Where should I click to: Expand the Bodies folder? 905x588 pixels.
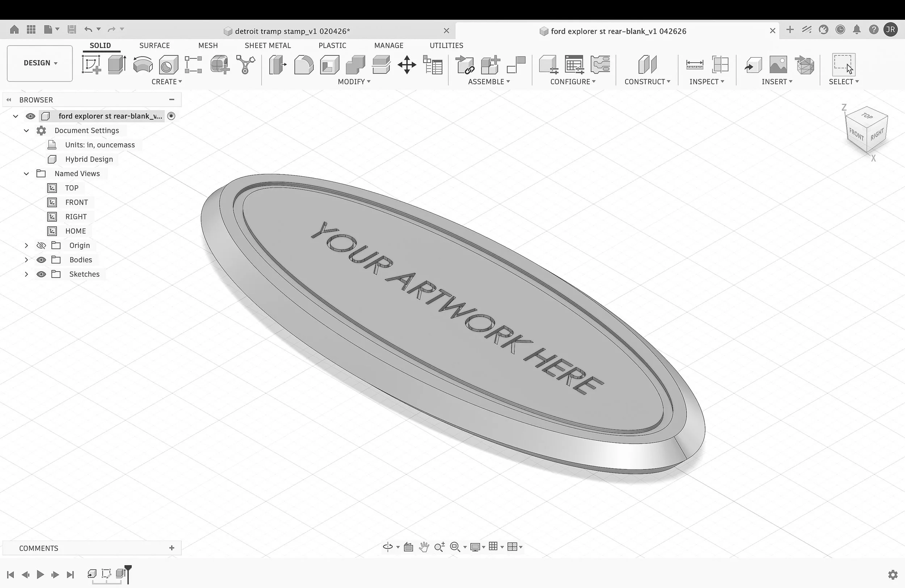point(26,260)
